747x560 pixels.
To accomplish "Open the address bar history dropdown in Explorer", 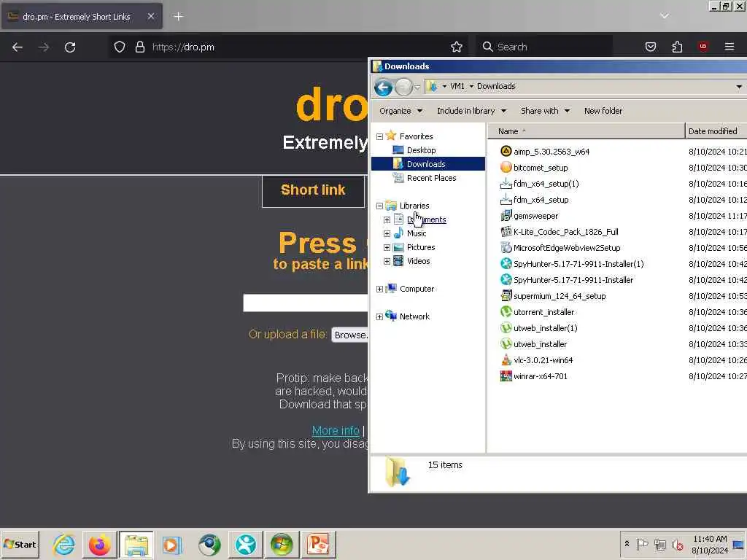I will coord(739,87).
